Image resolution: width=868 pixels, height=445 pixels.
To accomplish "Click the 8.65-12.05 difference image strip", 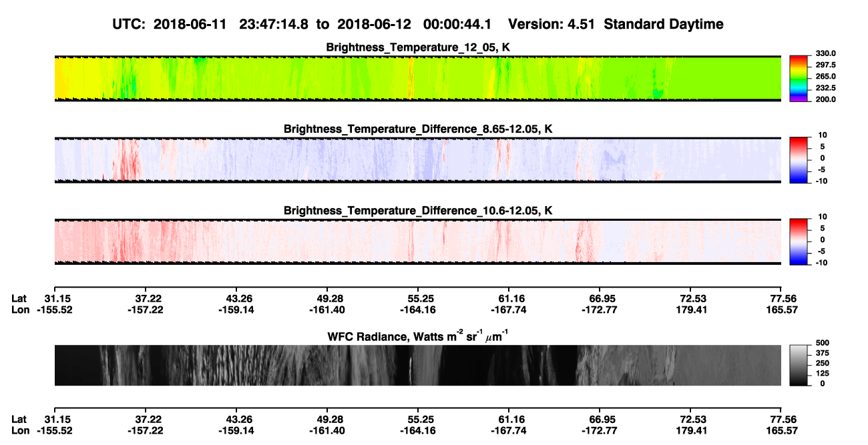I will pyautogui.click(x=418, y=159).
